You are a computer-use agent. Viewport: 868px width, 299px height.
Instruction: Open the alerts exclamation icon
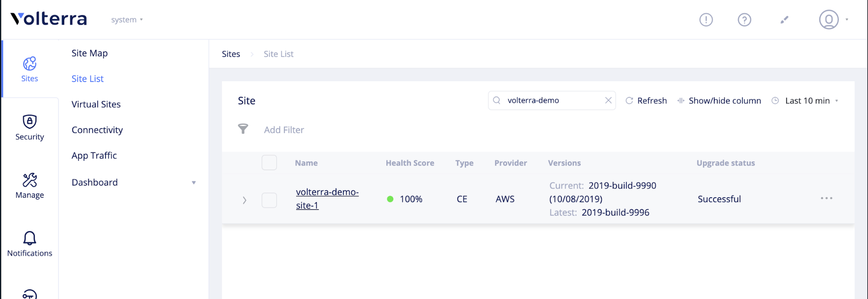pos(706,20)
